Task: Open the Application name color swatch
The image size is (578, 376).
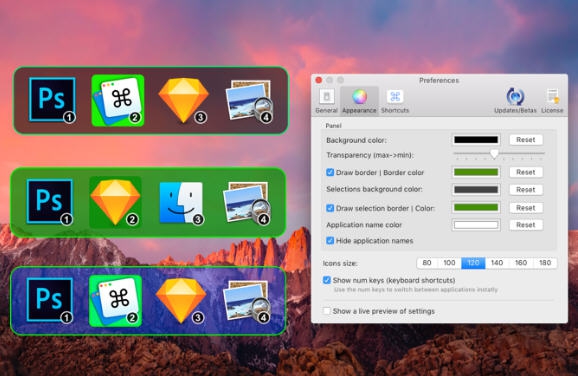Action: tap(476, 225)
